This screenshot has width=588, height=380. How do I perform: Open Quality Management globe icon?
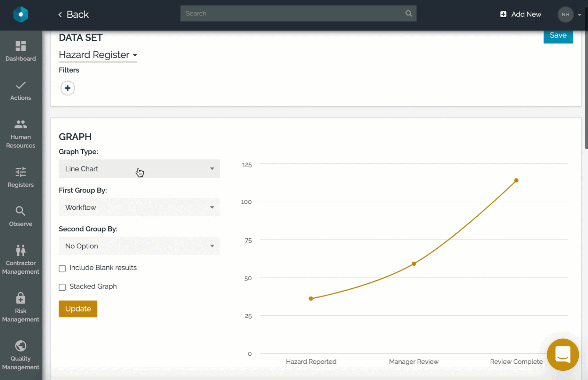(21, 346)
